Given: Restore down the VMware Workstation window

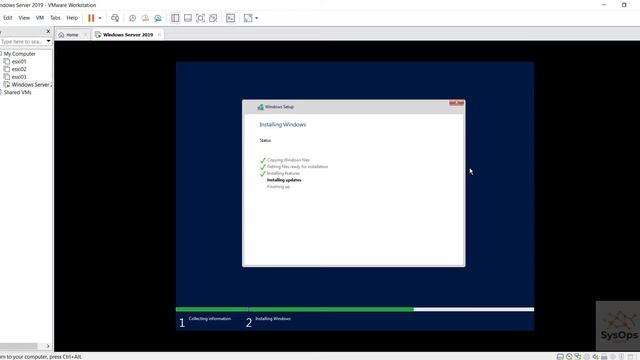Looking at the screenshot, I should point(624,5).
